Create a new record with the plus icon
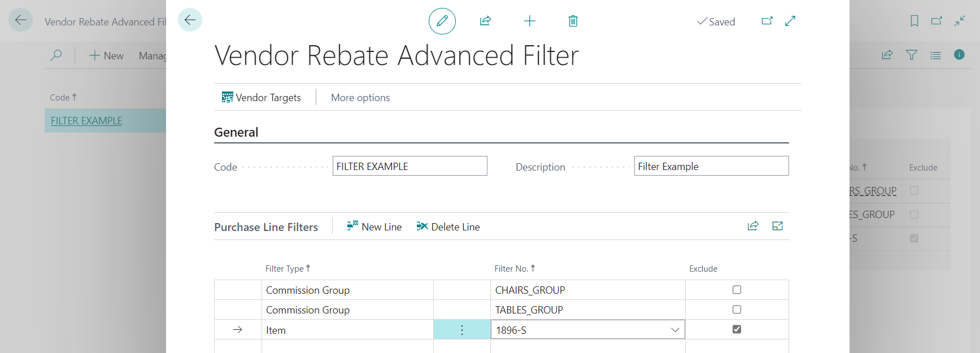Screen dimensions: 980x353 tap(529, 21)
